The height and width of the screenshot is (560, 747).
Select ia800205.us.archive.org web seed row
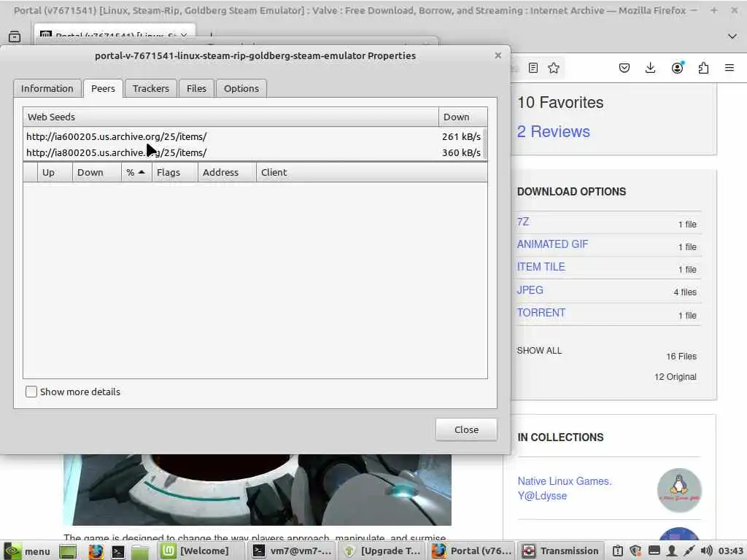(253, 152)
